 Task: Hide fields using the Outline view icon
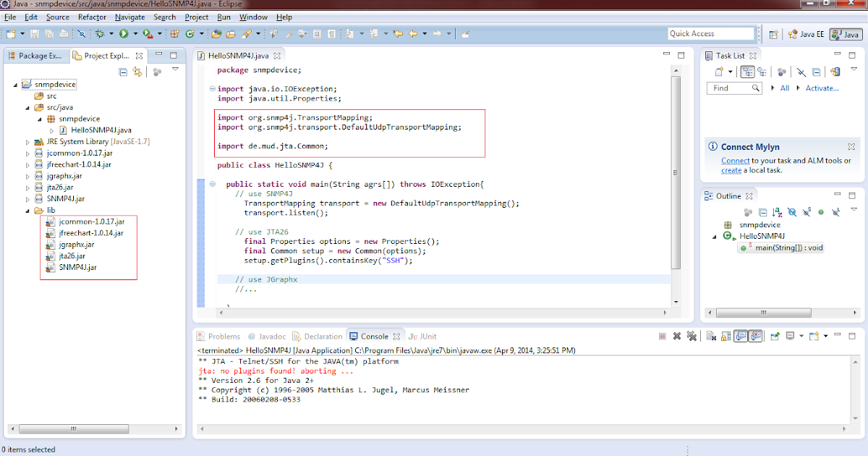pyautogui.click(x=791, y=214)
